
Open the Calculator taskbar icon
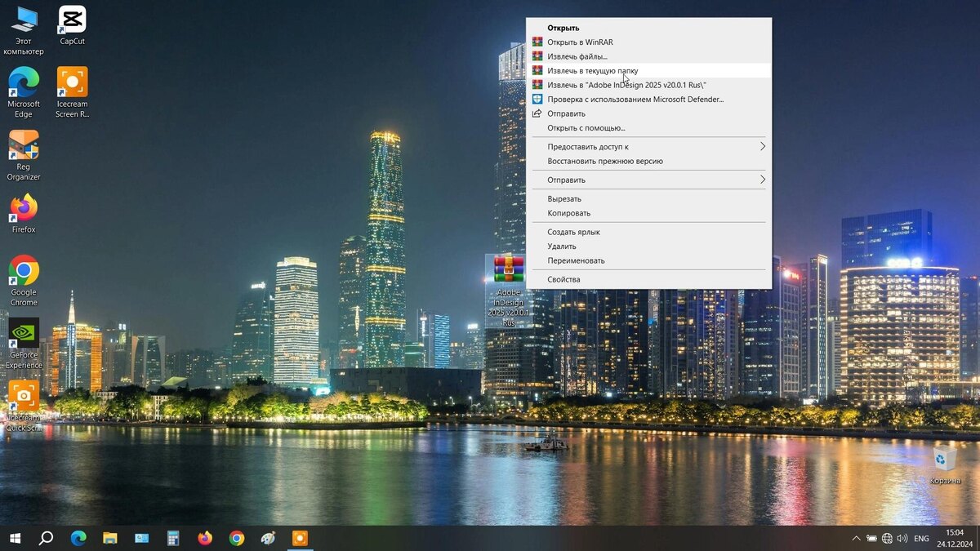coord(173,538)
